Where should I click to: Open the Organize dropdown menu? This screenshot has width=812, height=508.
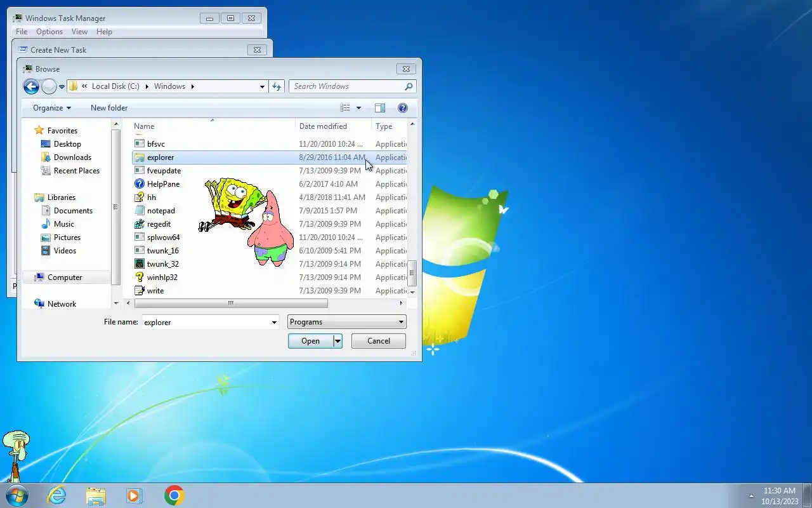point(52,108)
